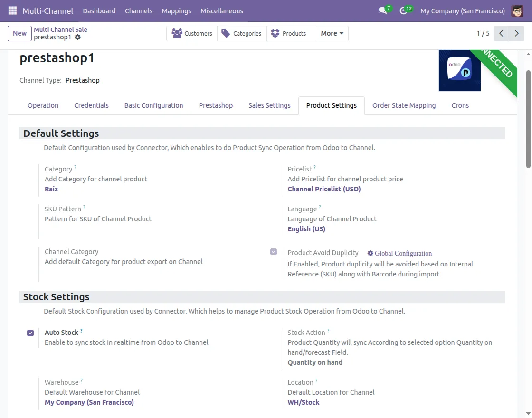
Task: Open Global Configuration via its gear icon
Action: [400, 253]
